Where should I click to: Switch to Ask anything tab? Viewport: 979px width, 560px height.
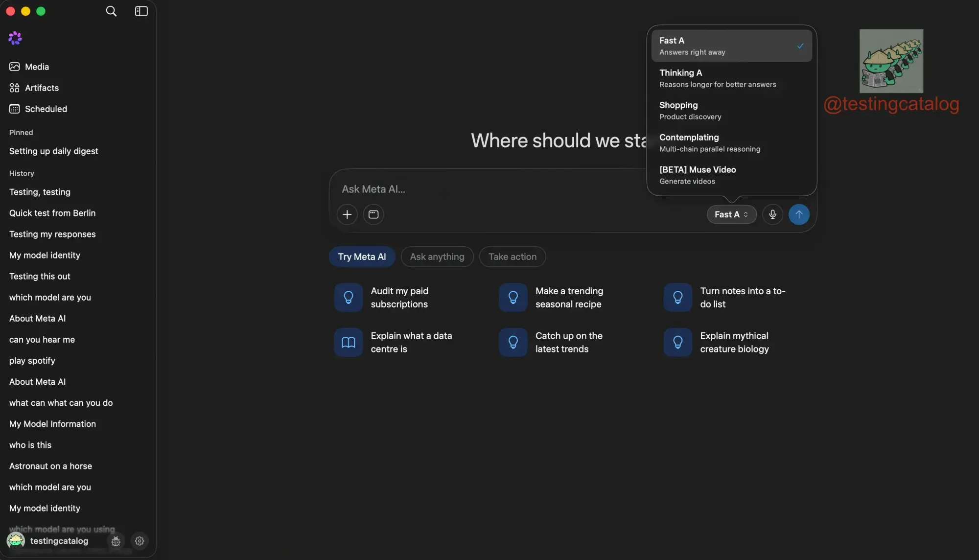437,257
